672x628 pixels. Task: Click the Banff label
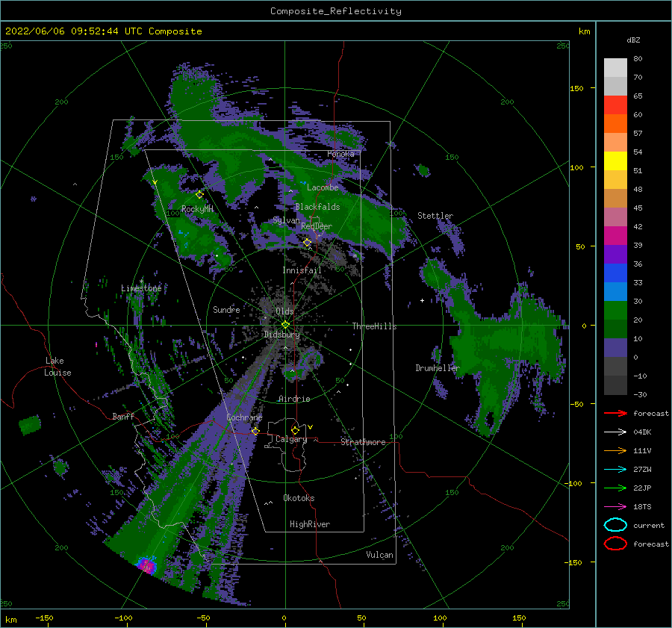[x=123, y=416]
